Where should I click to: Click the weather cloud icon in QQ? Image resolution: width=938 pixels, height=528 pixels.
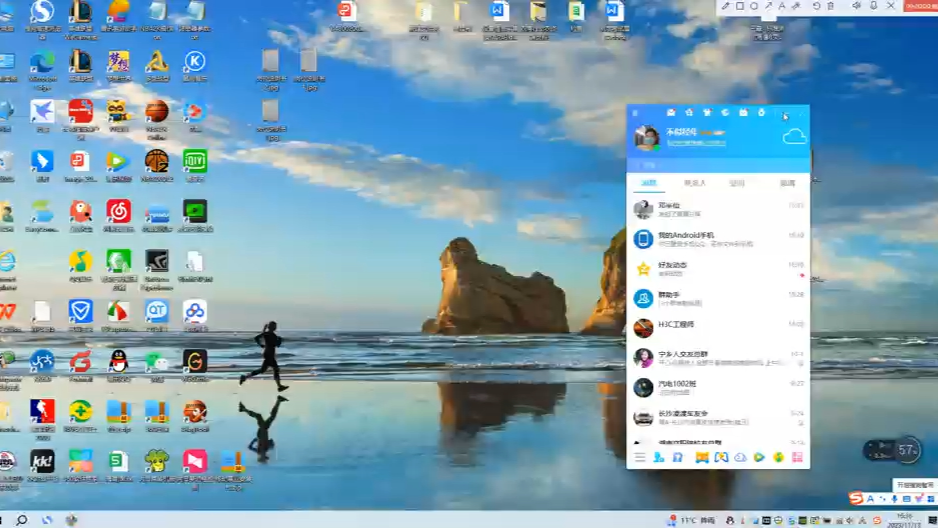coord(794,137)
